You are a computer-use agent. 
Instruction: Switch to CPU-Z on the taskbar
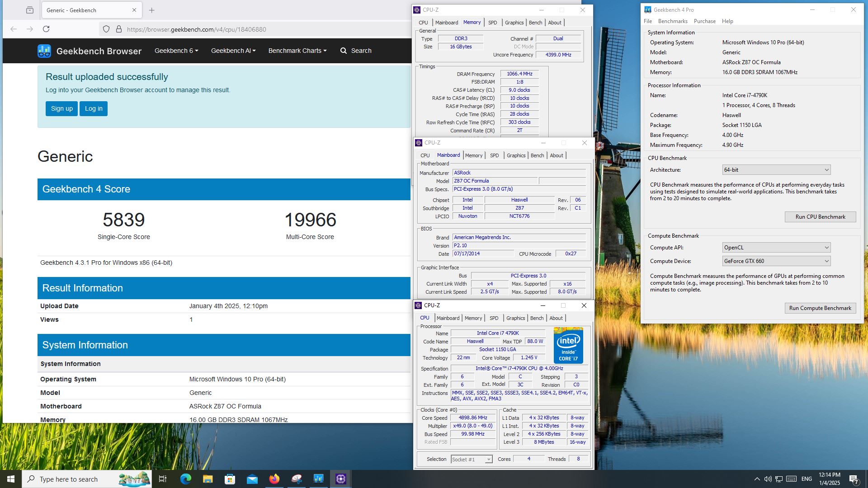pos(341,479)
